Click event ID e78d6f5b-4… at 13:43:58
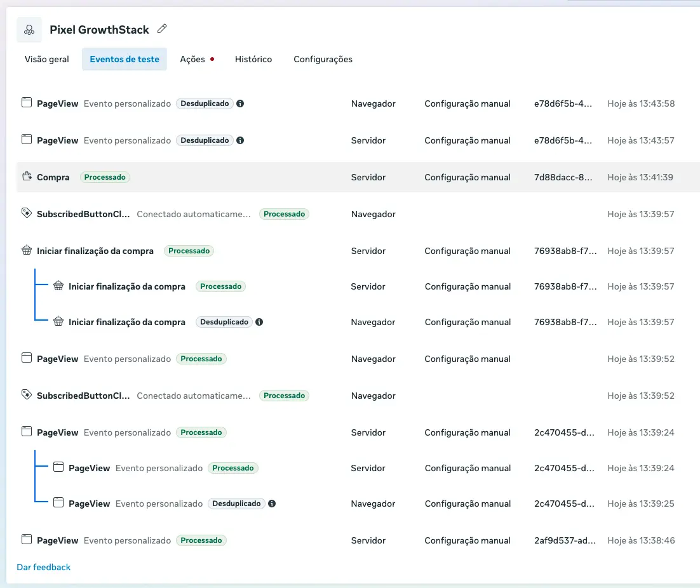 [563, 104]
